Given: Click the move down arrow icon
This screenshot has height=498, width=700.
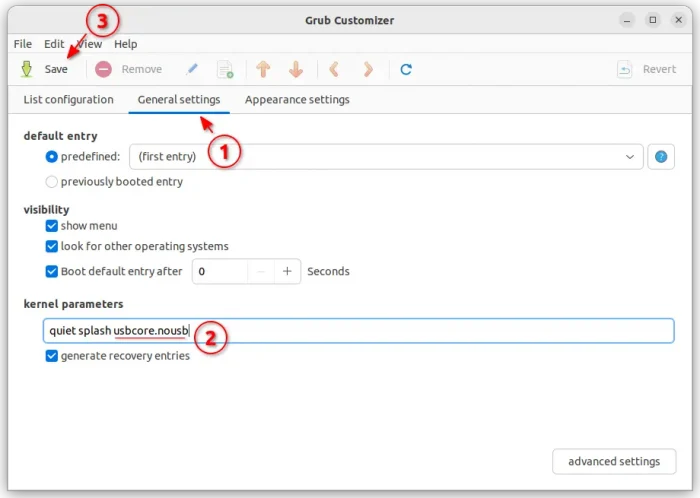Looking at the screenshot, I should 296,70.
